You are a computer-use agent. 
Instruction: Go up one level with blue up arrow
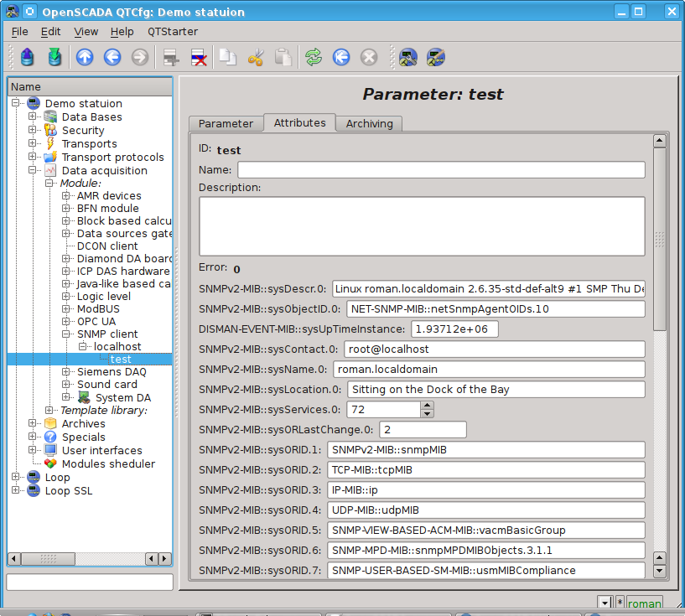pos(85,57)
